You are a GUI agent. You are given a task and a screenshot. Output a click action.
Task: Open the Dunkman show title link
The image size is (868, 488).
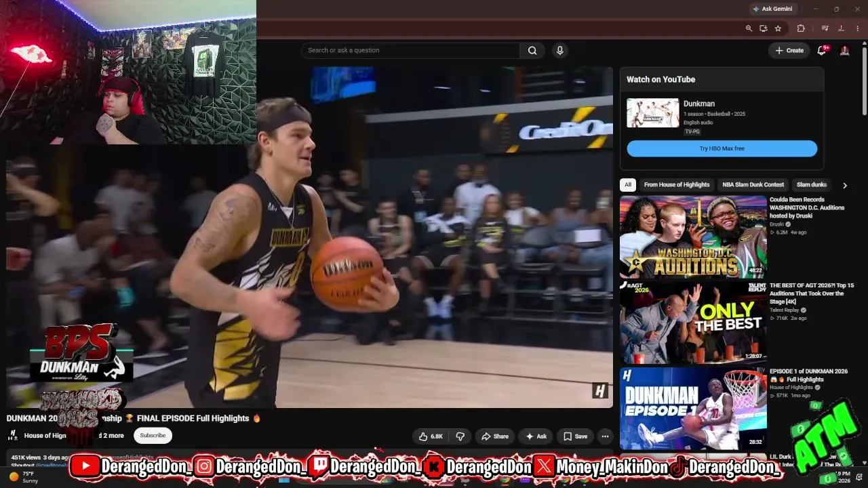[x=699, y=104]
